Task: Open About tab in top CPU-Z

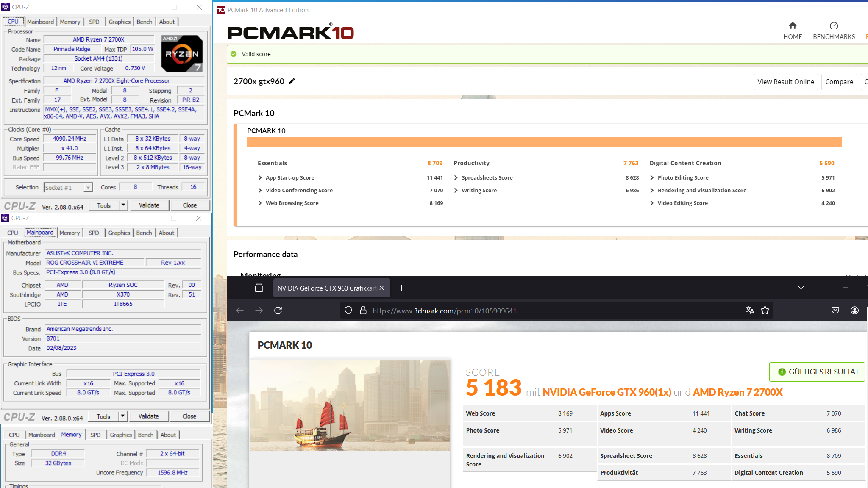Action: tap(167, 22)
